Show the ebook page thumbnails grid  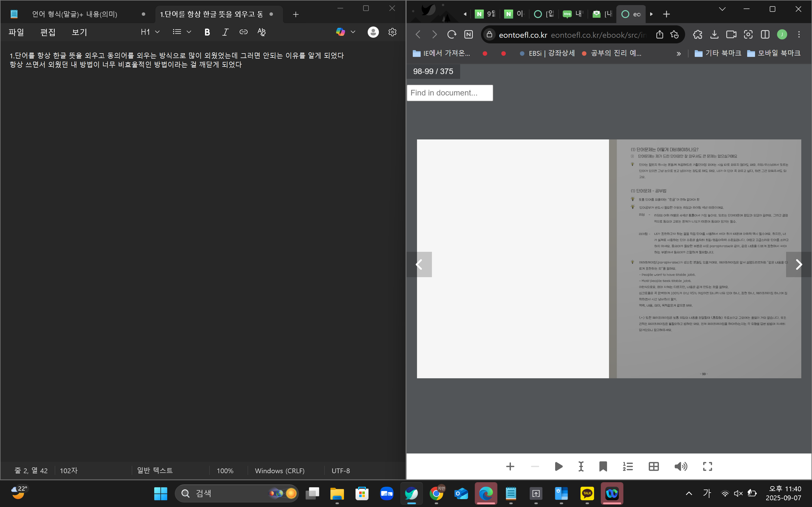pyautogui.click(x=654, y=466)
